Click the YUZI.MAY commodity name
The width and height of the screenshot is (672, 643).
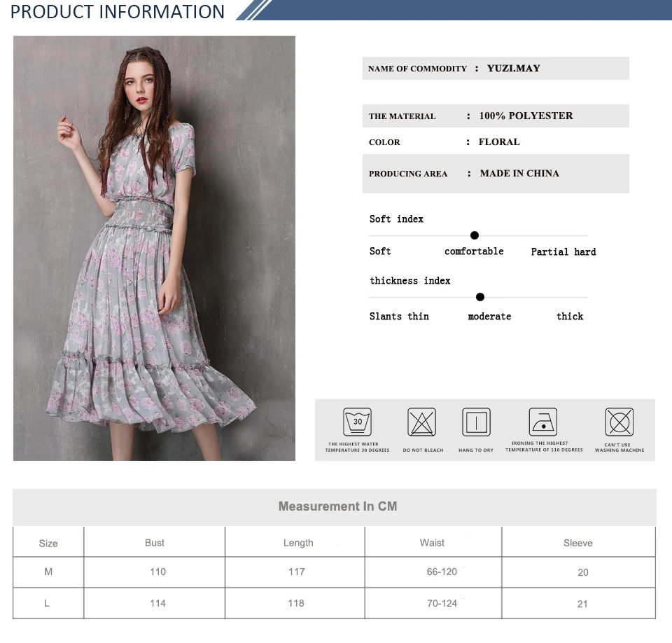(x=513, y=68)
